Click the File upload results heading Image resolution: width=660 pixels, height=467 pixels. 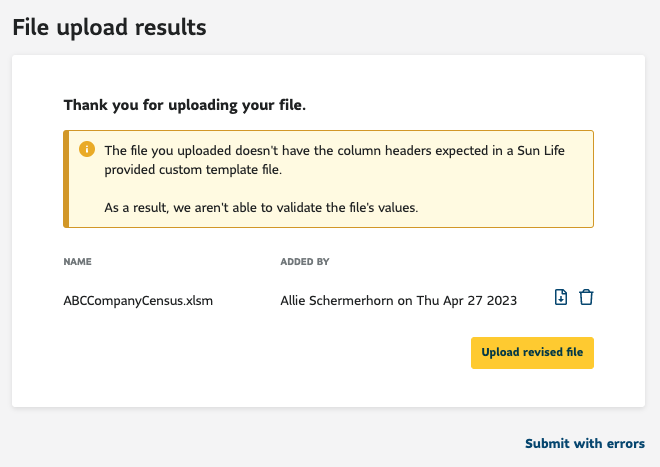tap(109, 27)
